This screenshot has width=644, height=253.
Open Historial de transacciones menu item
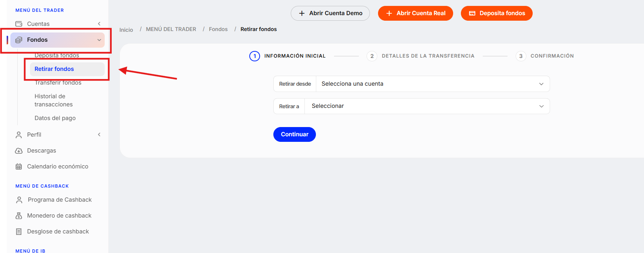click(x=54, y=100)
